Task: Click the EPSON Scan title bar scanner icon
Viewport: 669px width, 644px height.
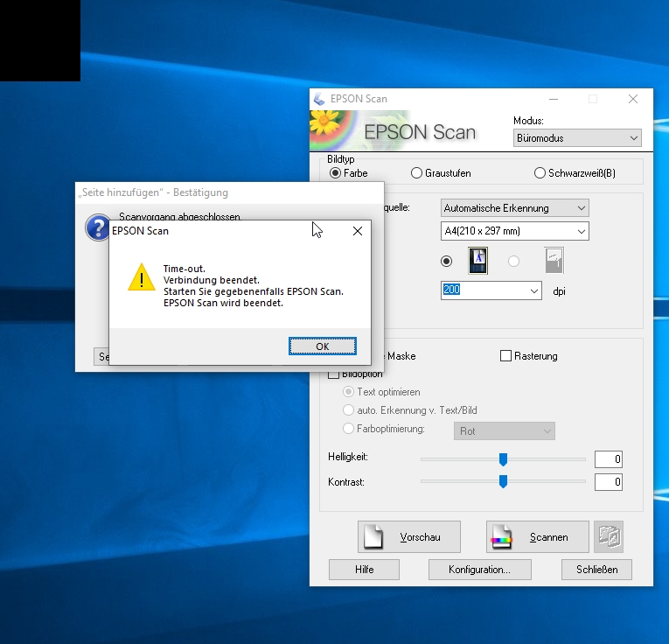Action: click(319, 99)
